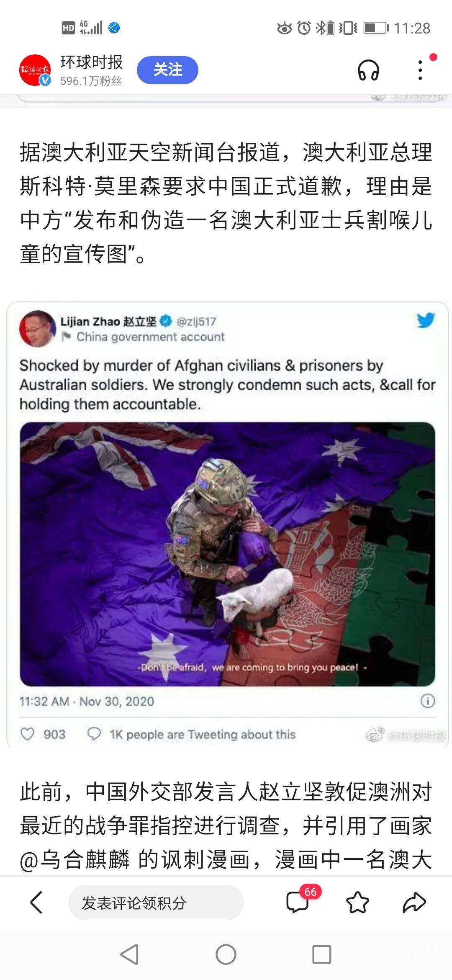Share the article with the arrow icon
Screen dimensions: 452x980
[x=414, y=902]
